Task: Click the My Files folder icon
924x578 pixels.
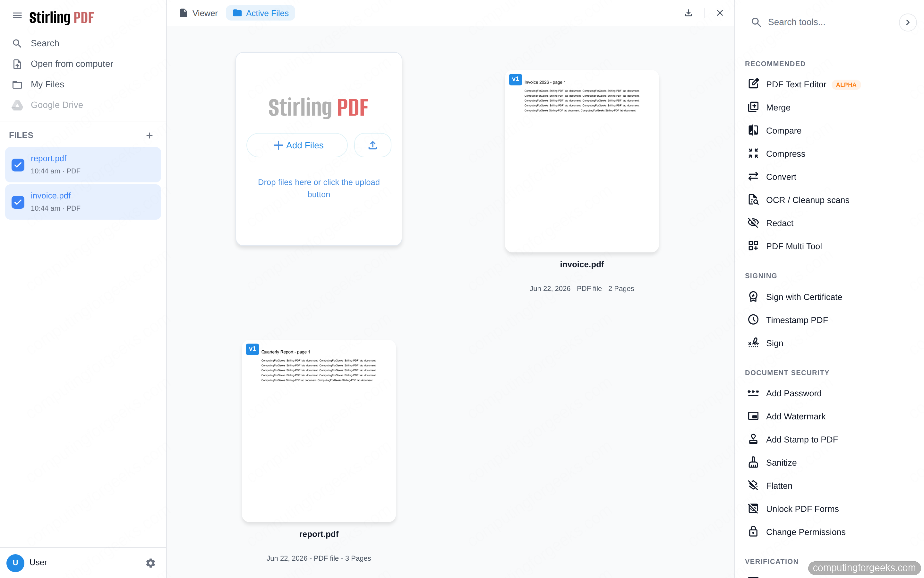Action: 17,84
